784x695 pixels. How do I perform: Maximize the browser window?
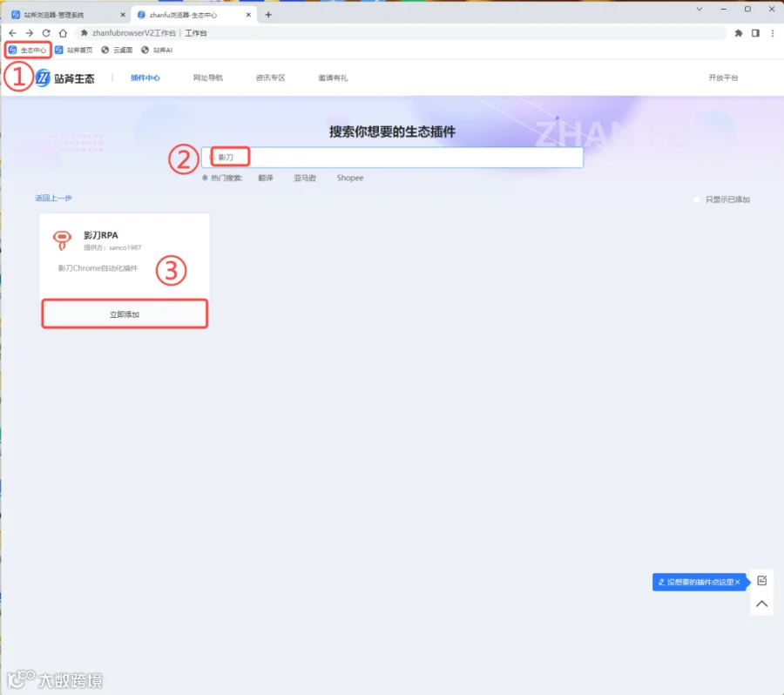tap(747, 9)
